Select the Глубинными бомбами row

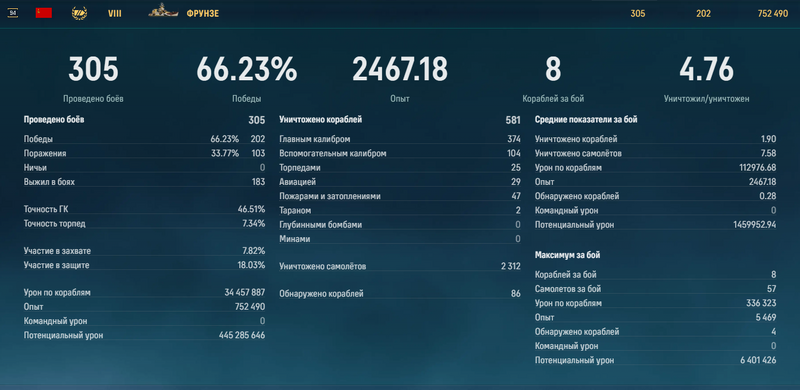(x=400, y=225)
